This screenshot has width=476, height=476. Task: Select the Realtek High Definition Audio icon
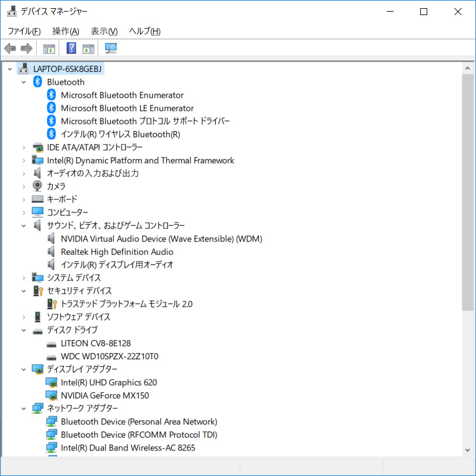52,251
